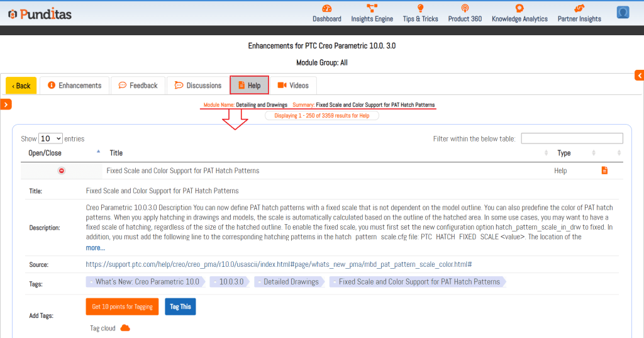
Task: Click the Filter within the below table field
Action: click(572, 138)
